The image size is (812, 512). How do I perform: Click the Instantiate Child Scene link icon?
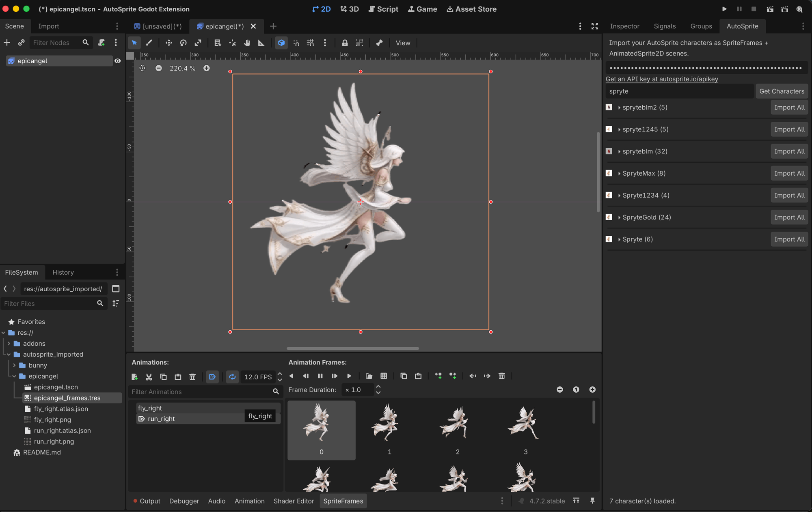click(21, 43)
